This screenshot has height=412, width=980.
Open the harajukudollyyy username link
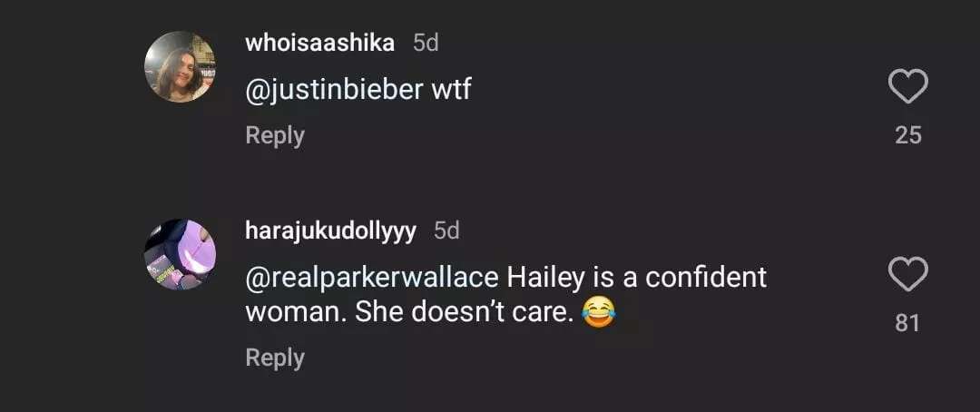click(x=330, y=231)
